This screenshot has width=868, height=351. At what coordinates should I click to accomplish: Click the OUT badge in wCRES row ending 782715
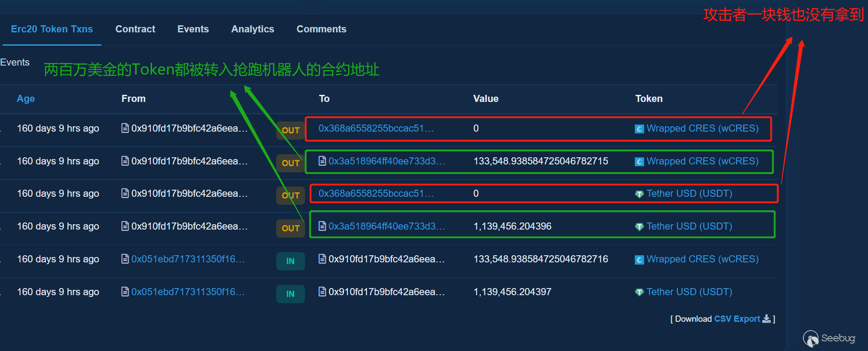[x=290, y=163]
